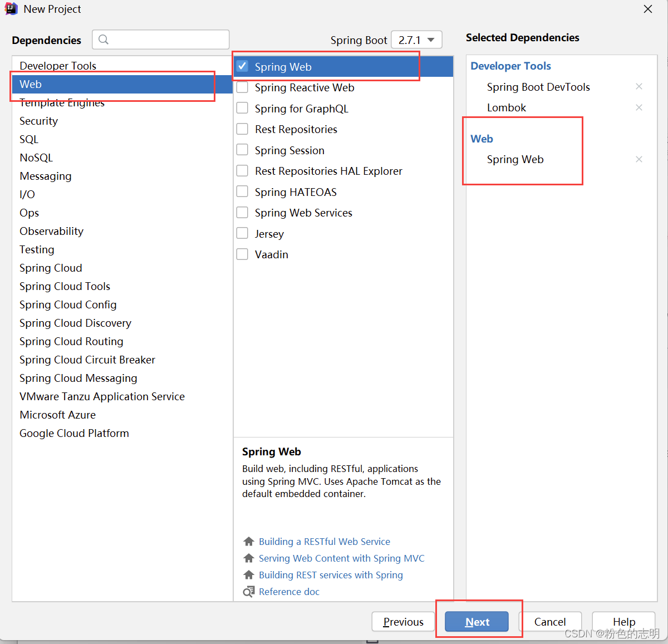Select Spring Web in Selected Dependencies
Screen dimensions: 668x644
515,159
